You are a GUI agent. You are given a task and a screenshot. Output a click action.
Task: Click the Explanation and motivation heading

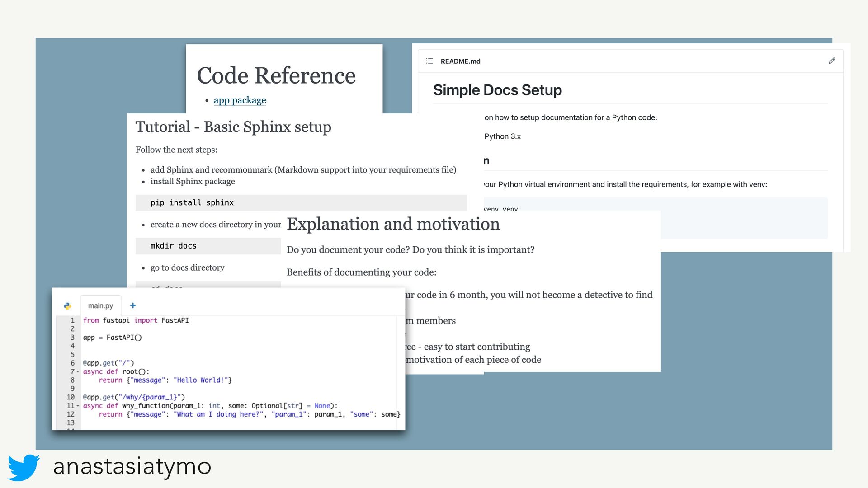(393, 224)
